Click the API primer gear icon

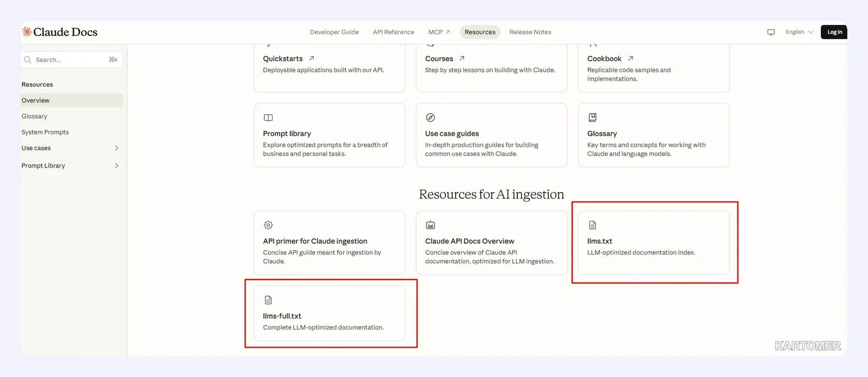268,225
